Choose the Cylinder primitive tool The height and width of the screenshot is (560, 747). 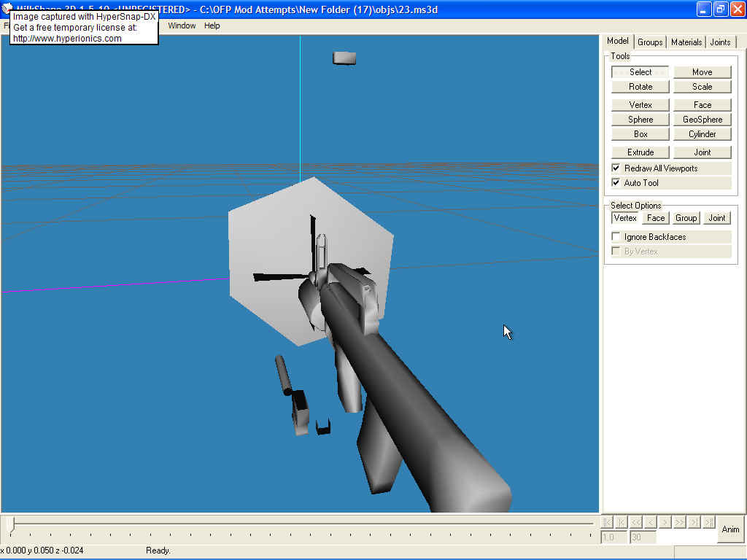click(x=702, y=134)
